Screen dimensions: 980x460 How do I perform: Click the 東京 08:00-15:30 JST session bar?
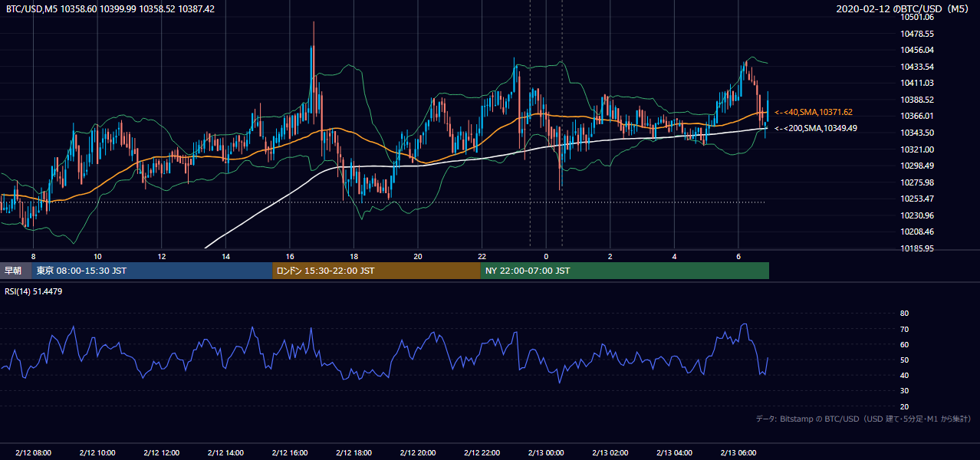pyautogui.click(x=153, y=271)
